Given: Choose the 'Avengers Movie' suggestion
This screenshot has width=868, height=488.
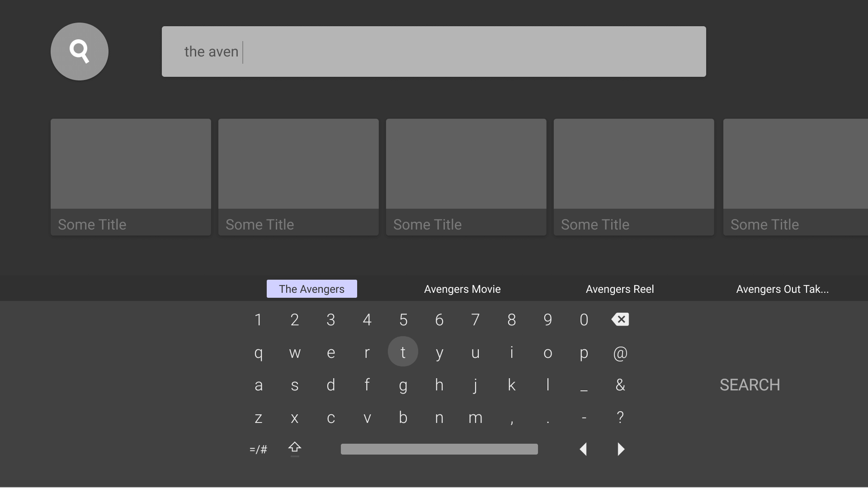Looking at the screenshot, I should point(462,289).
